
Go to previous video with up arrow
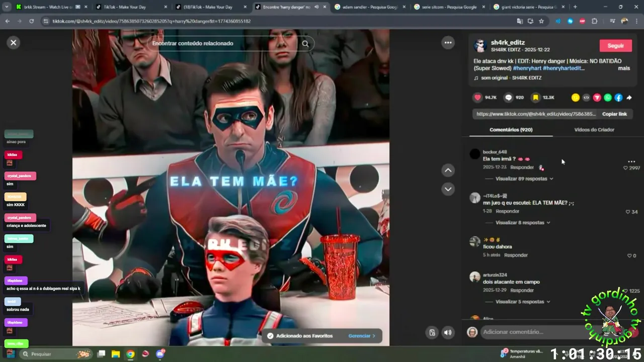(x=448, y=170)
